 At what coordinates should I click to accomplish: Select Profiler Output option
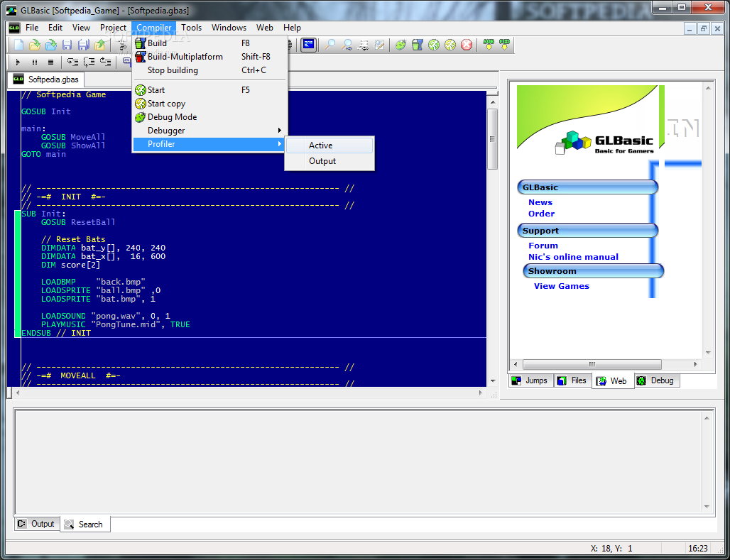point(329,161)
